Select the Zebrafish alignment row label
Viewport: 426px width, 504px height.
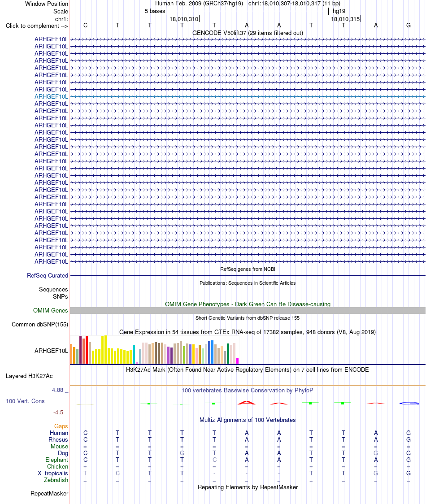56,480
